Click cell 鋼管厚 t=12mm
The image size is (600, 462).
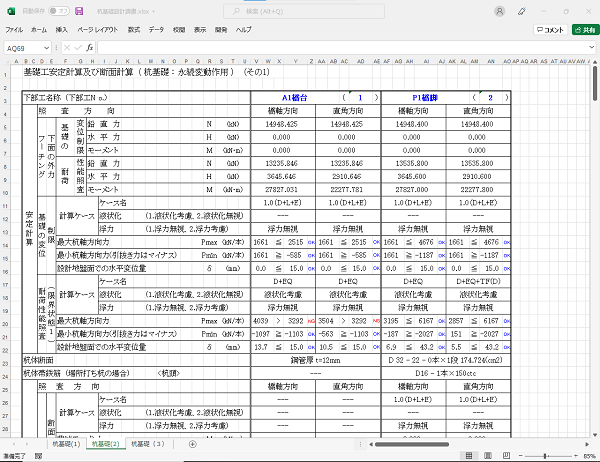coord(315,360)
